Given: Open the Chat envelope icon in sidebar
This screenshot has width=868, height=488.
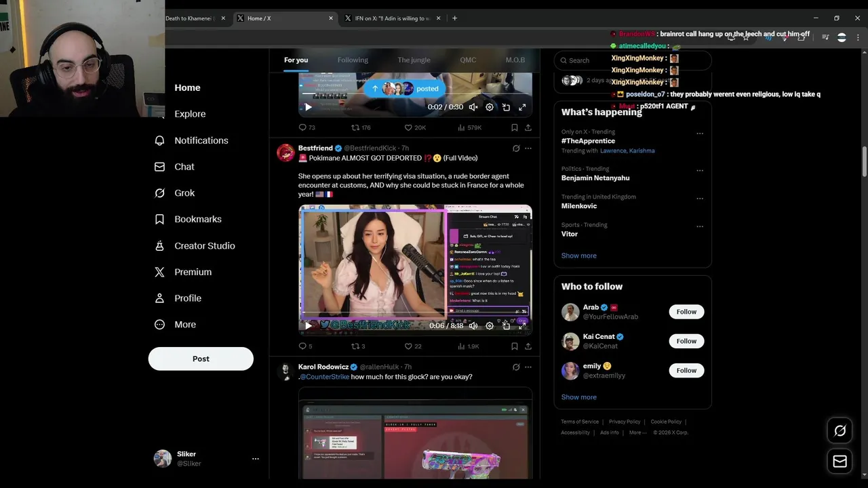Looking at the screenshot, I should pyautogui.click(x=159, y=167).
